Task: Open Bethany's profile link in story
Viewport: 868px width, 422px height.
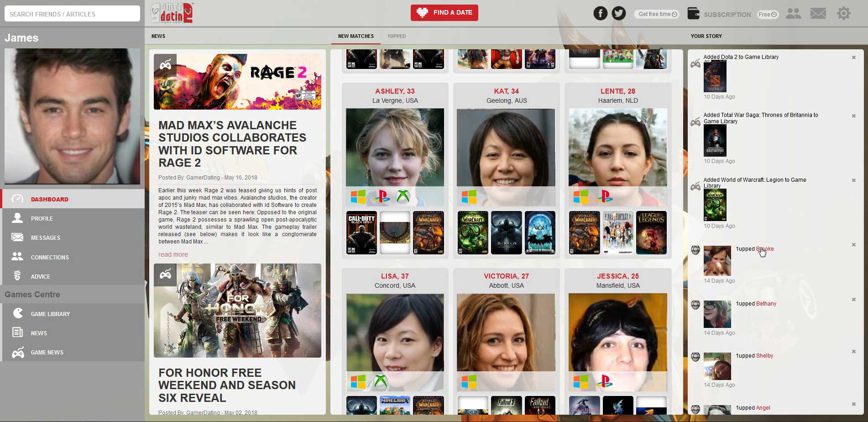Action: click(766, 304)
